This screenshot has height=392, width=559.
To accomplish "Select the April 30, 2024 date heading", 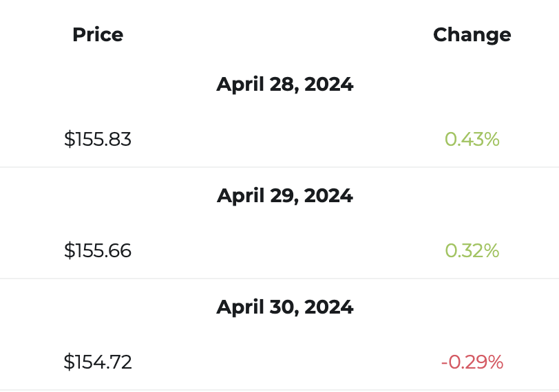I will click(x=284, y=307).
